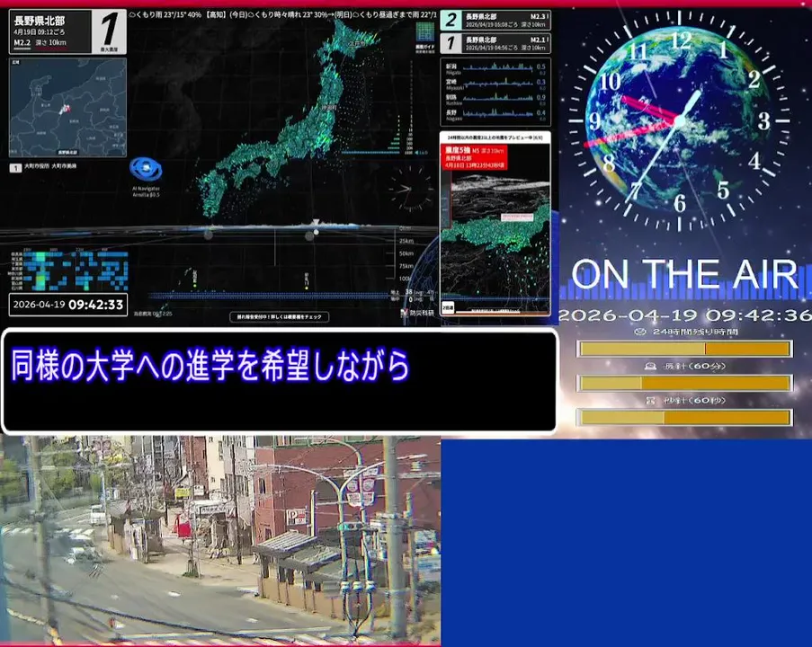Click the hourglass icon beside 秒針(60秒)
Image resolution: width=812 pixels, height=647 pixels.
(x=650, y=400)
